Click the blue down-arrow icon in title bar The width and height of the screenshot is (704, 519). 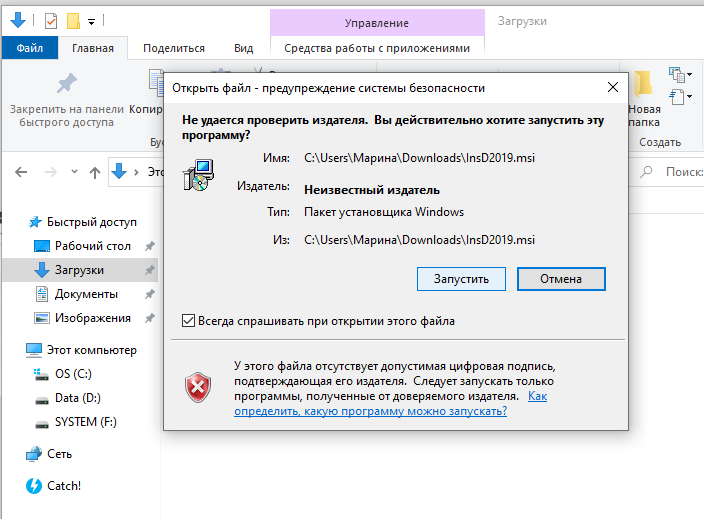(x=18, y=20)
